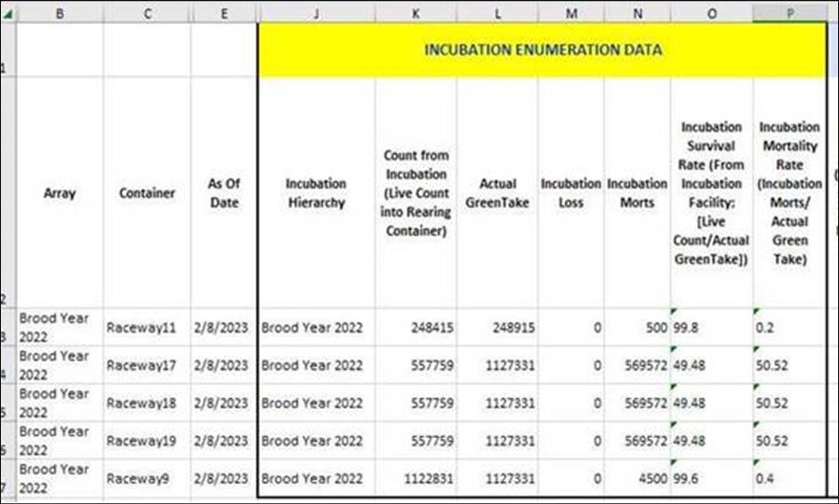Select cell with value 1122831
The height and width of the screenshot is (504, 839).
tap(415, 478)
